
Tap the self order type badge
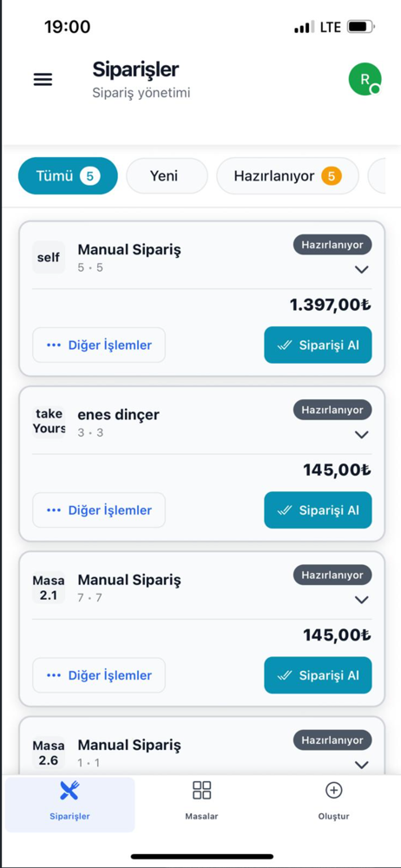point(49,258)
